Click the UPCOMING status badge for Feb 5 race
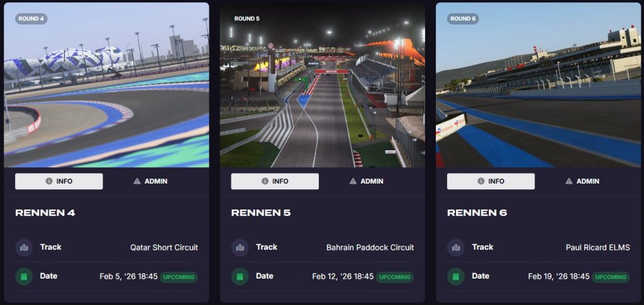Screen dimensions: 644x305 coord(179,277)
